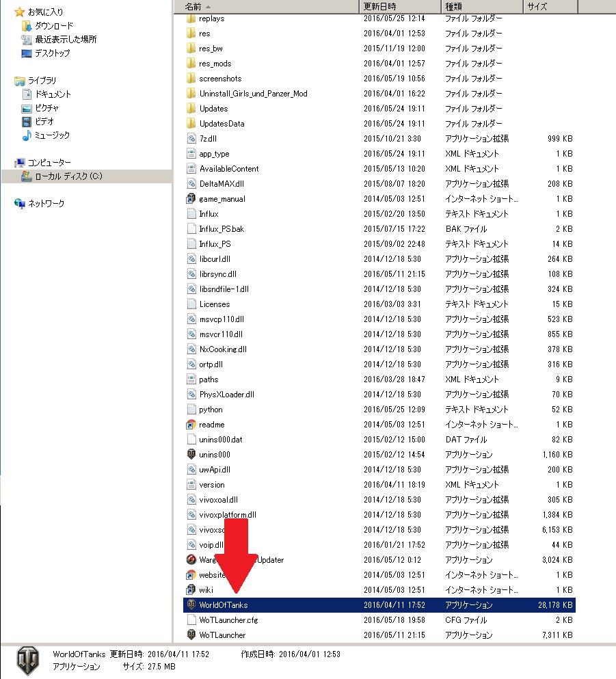Select the PhysXLoader.dll file
Image resolution: width=616 pixels, height=679 pixels.
[226, 395]
